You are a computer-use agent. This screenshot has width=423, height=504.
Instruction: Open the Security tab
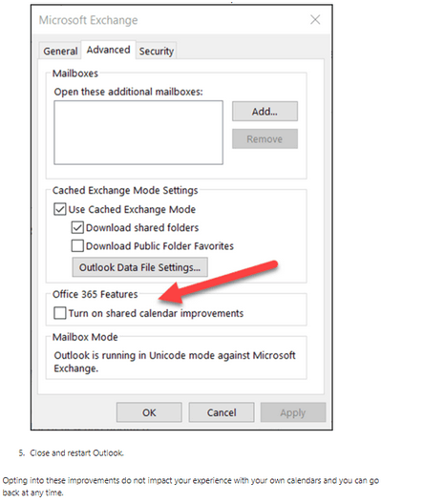157,52
